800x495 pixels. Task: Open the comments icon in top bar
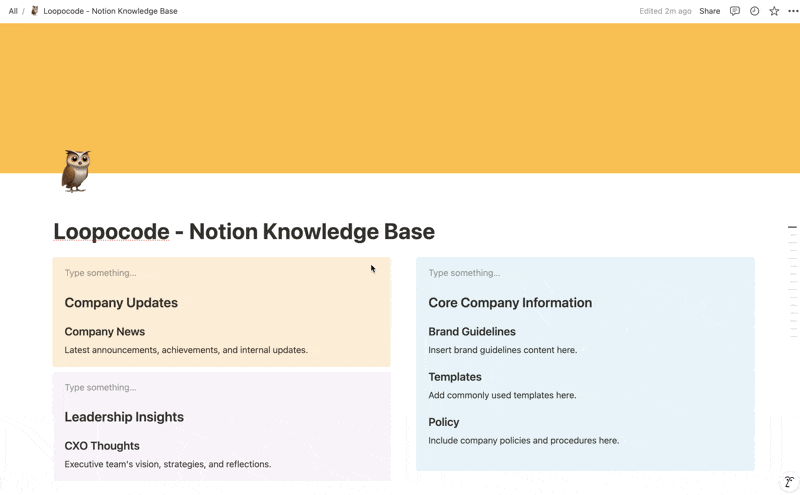point(735,11)
